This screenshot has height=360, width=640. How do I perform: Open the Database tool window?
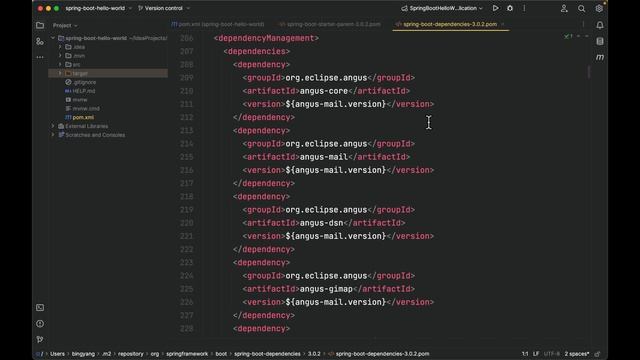600,41
